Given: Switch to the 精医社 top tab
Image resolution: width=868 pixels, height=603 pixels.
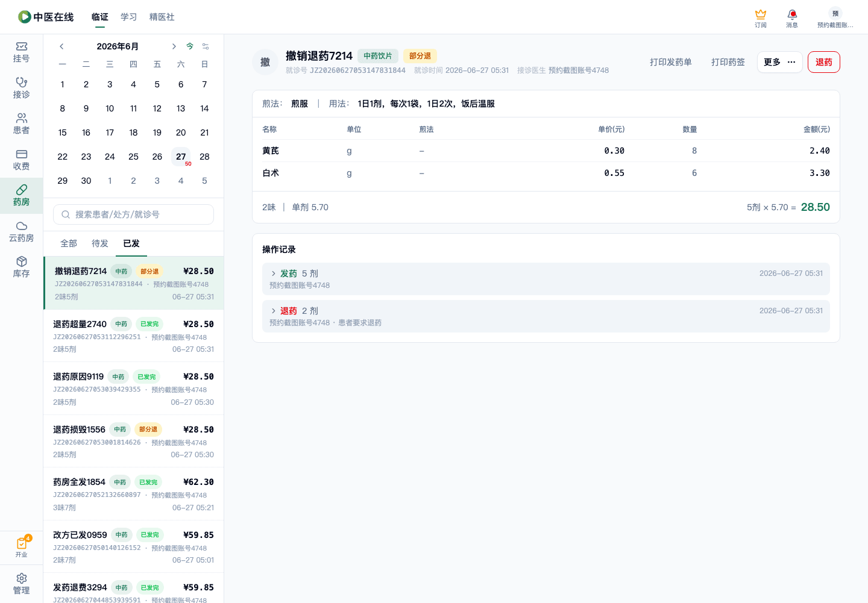Looking at the screenshot, I should pos(162,17).
